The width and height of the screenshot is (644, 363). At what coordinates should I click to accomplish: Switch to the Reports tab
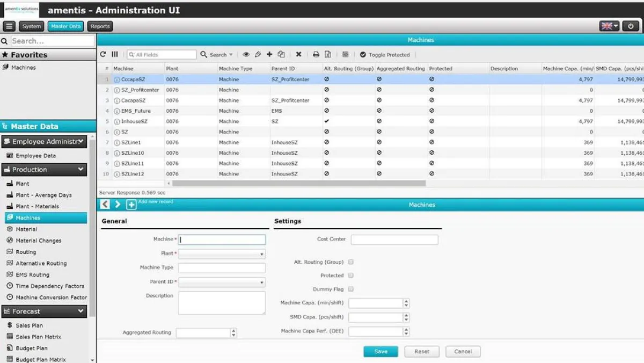click(x=100, y=26)
